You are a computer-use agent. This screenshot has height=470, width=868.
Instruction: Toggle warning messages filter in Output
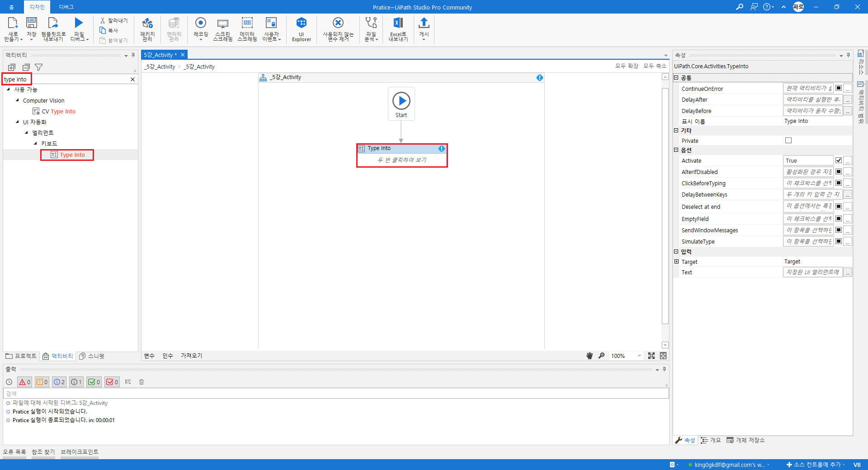click(x=42, y=382)
